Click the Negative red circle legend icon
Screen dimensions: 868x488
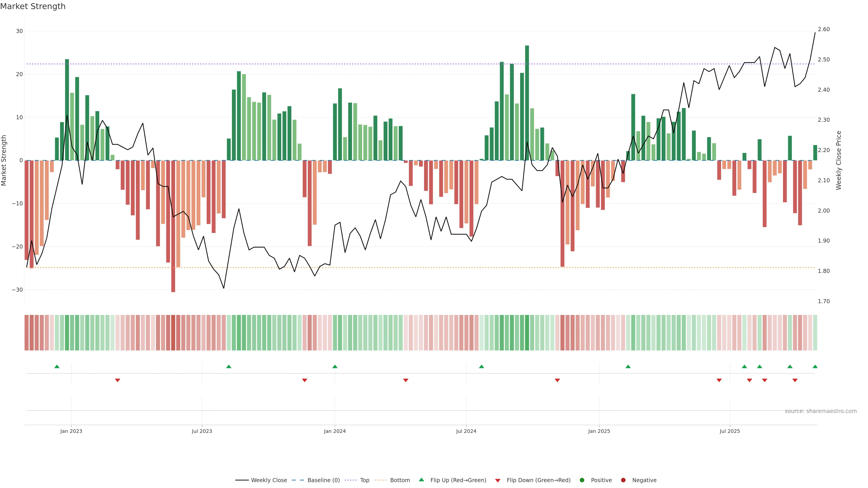click(623, 480)
